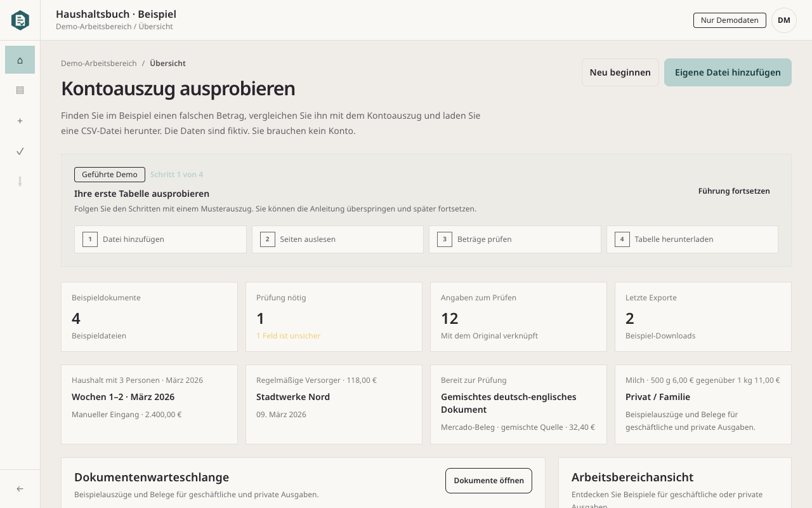Screen dimensions: 812x508
Task: Click the Geführte Demo tag
Action: click(x=110, y=175)
